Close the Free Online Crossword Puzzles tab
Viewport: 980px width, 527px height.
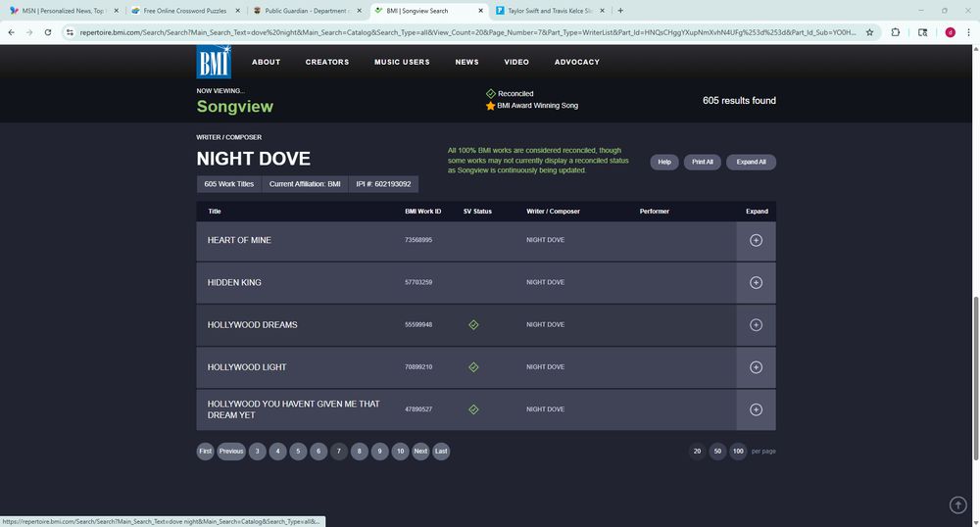(237, 11)
